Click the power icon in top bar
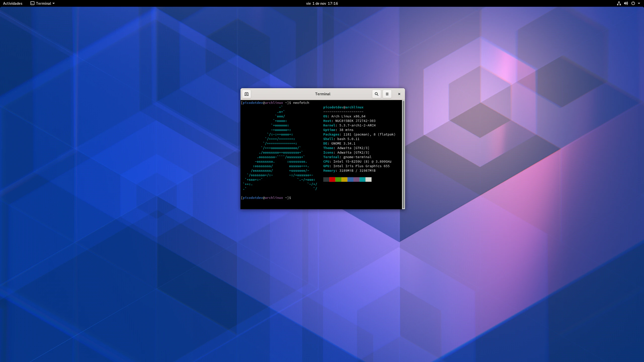644x362 pixels. (633, 4)
